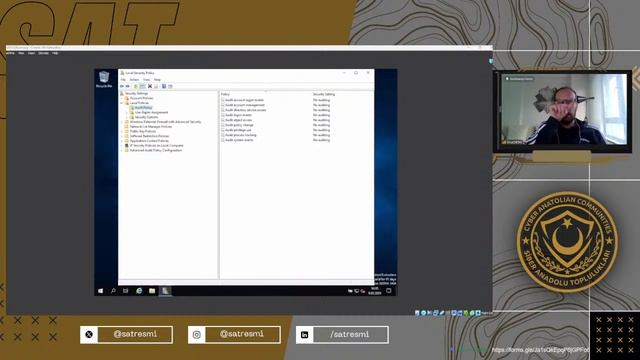Toggle the Show/Hide Console Tree toolbar icon
640x360 pixels.
tap(142, 86)
